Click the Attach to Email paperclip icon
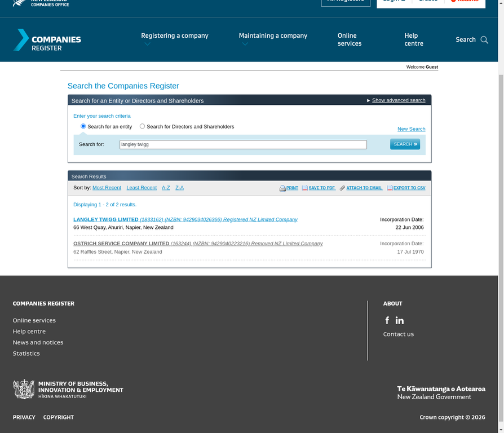This screenshot has height=433, width=504. [x=342, y=188]
